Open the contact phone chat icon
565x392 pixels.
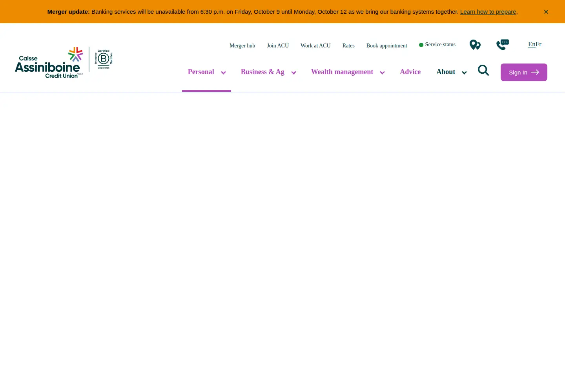(x=503, y=45)
